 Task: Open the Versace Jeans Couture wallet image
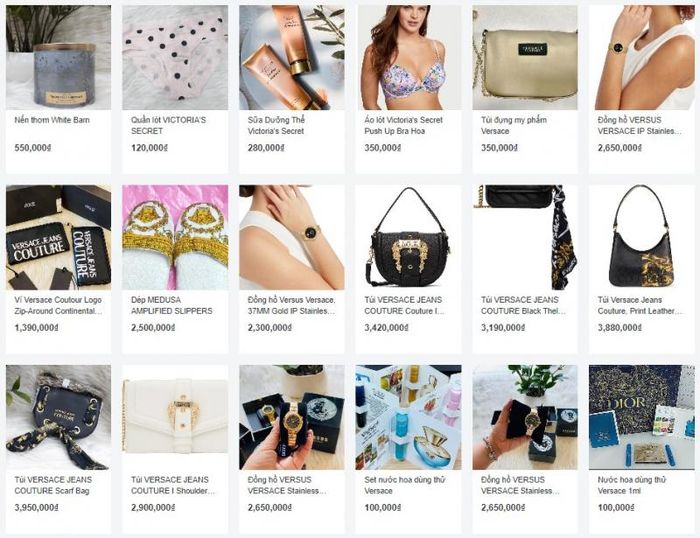[58, 238]
